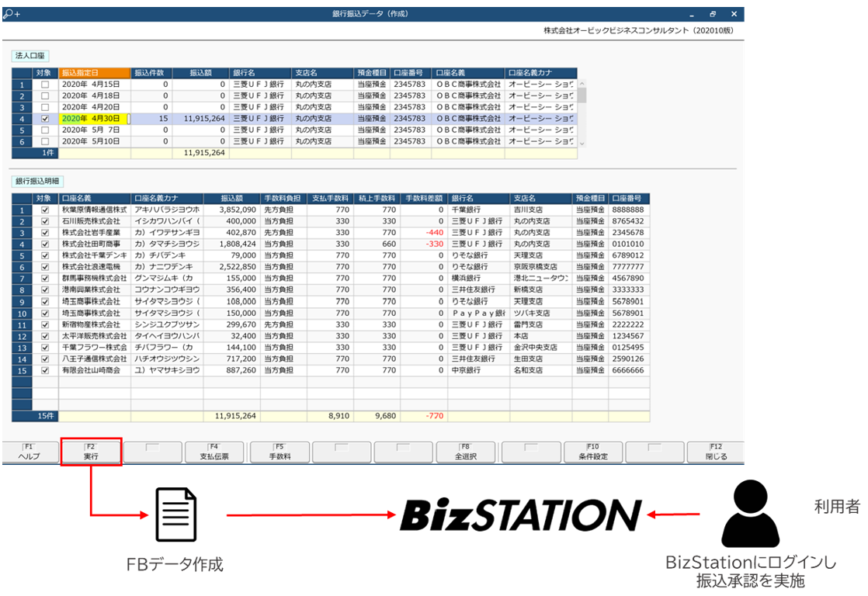868x596 pixels.
Task: Click the 利用者 user silhouette icon
Action: (750, 513)
